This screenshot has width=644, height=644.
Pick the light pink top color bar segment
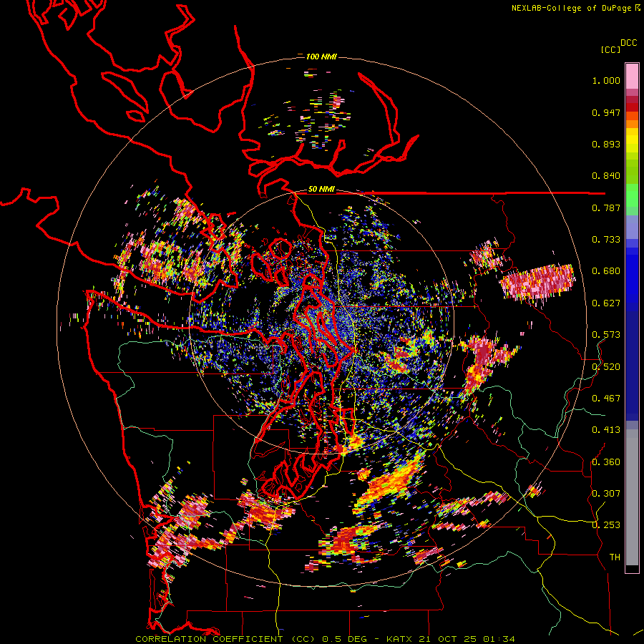click(632, 77)
